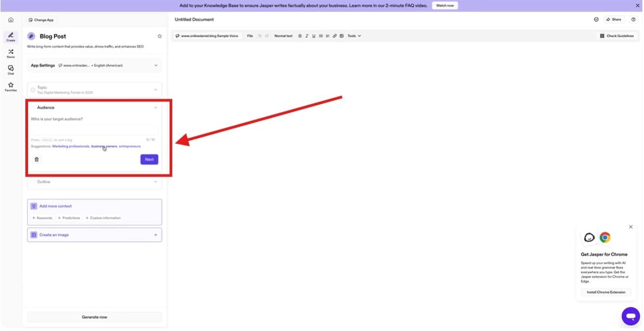Click the Untitled Document title

(x=194, y=19)
